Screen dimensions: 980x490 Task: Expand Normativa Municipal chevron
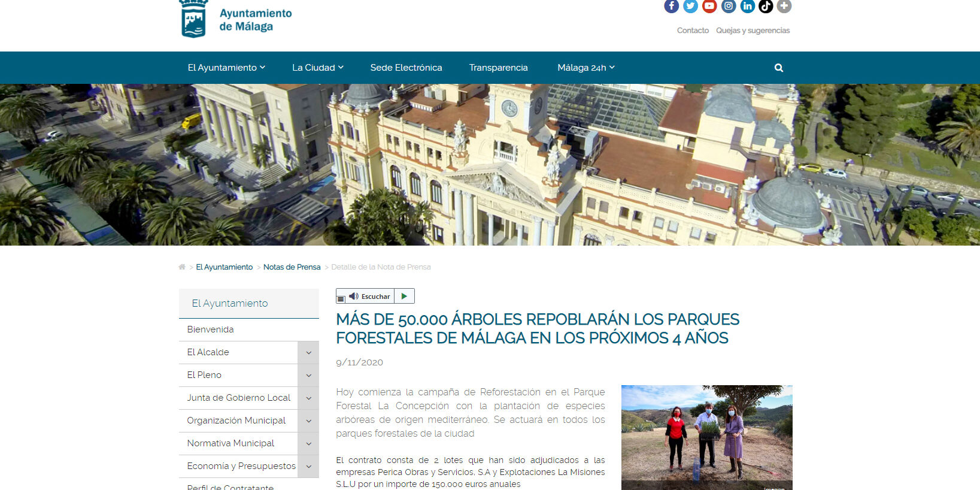point(308,443)
